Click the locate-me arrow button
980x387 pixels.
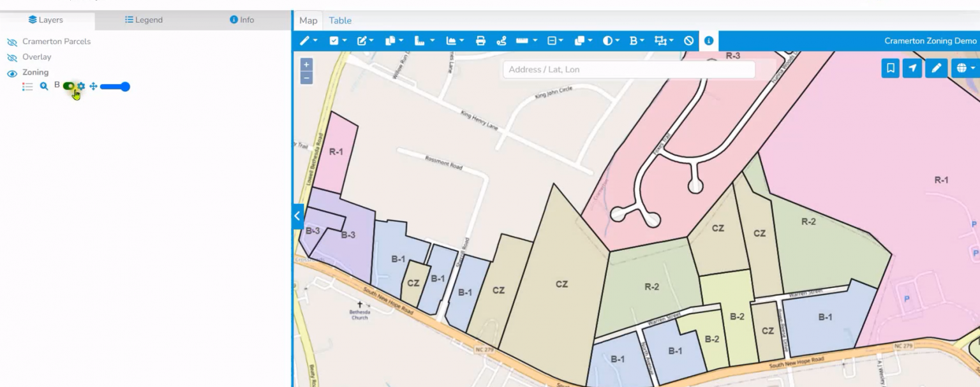click(x=912, y=68)
